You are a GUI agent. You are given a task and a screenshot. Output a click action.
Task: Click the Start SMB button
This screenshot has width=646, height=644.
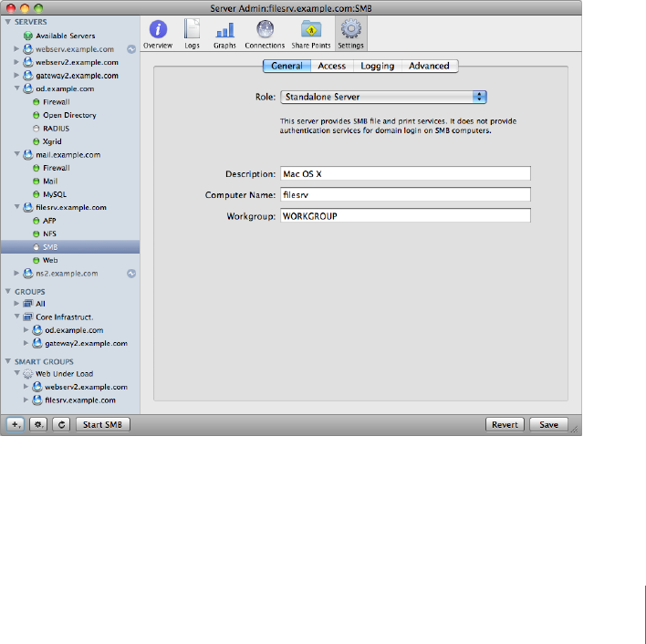[103, 424]
